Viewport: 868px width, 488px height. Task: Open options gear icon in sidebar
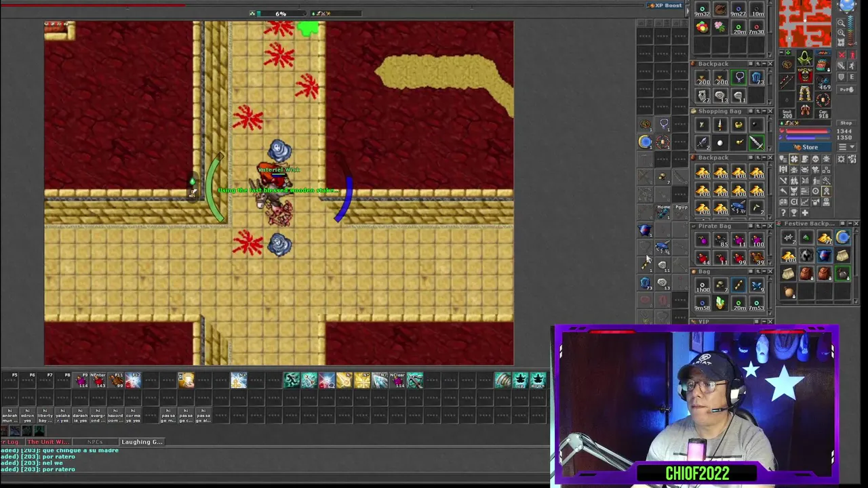click(x=841, y=159)
